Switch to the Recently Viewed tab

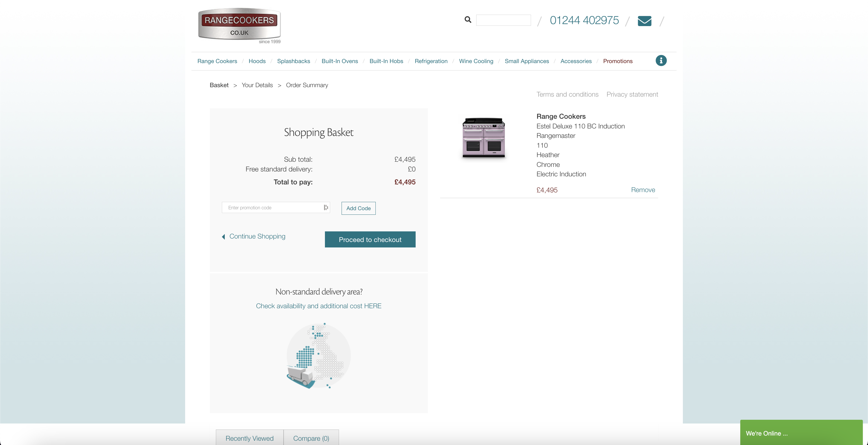[249, 438]
